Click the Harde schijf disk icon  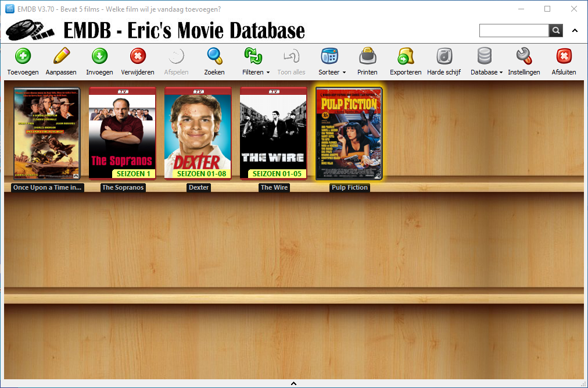click(x=444, y=56)
